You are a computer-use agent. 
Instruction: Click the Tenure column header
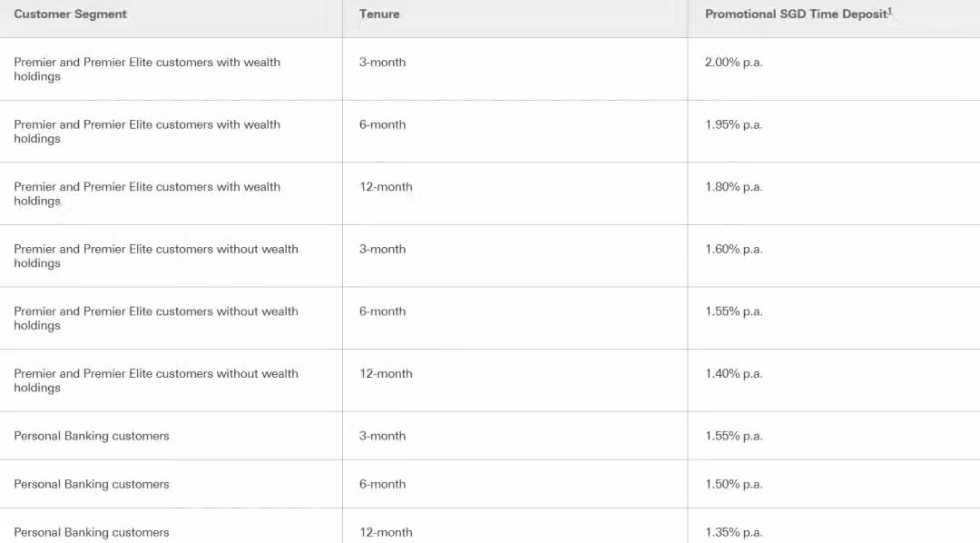pyautogui.click(x=379, y=14)
